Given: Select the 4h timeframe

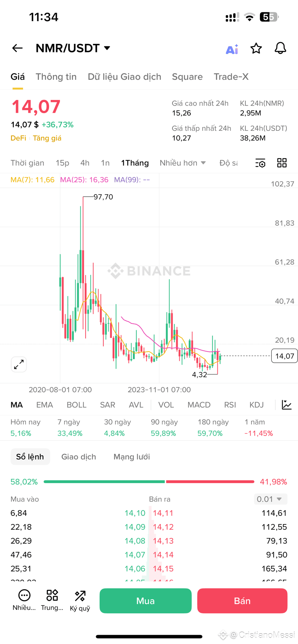Looking at the screenshot, I should pos(85,163).
